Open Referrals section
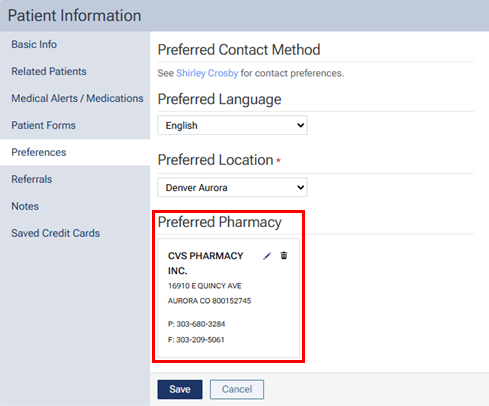The width and height of the screenshot is (489, 406). 32,179
